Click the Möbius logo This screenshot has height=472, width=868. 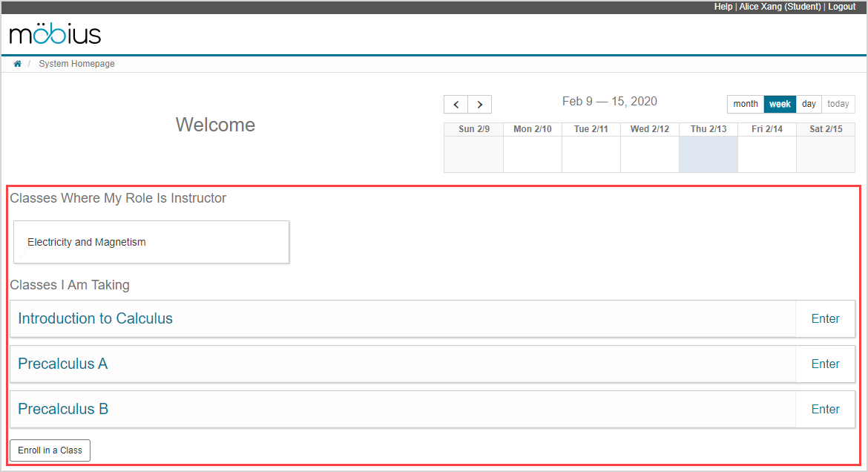[x=55, y=34]
